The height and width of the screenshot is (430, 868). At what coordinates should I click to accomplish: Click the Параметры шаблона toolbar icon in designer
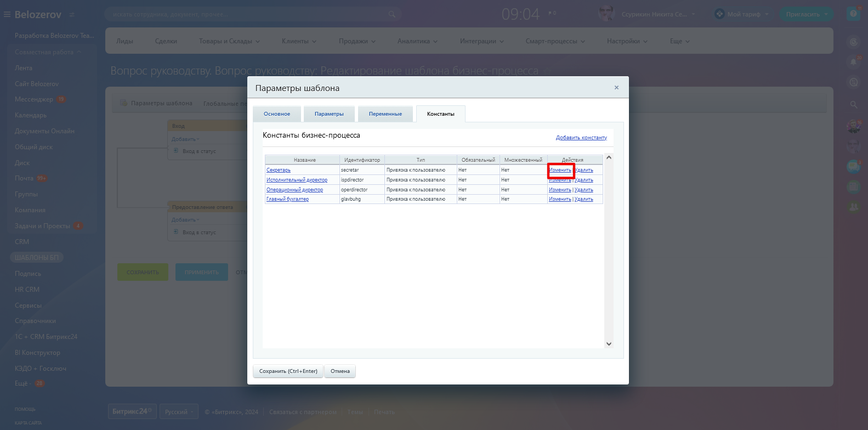tap(123, 103)
